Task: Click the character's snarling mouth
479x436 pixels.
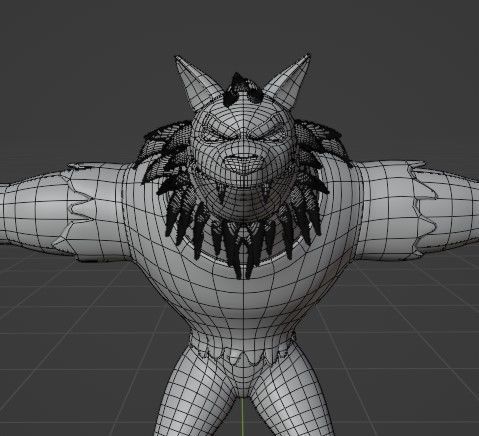Action: (243, 163)
